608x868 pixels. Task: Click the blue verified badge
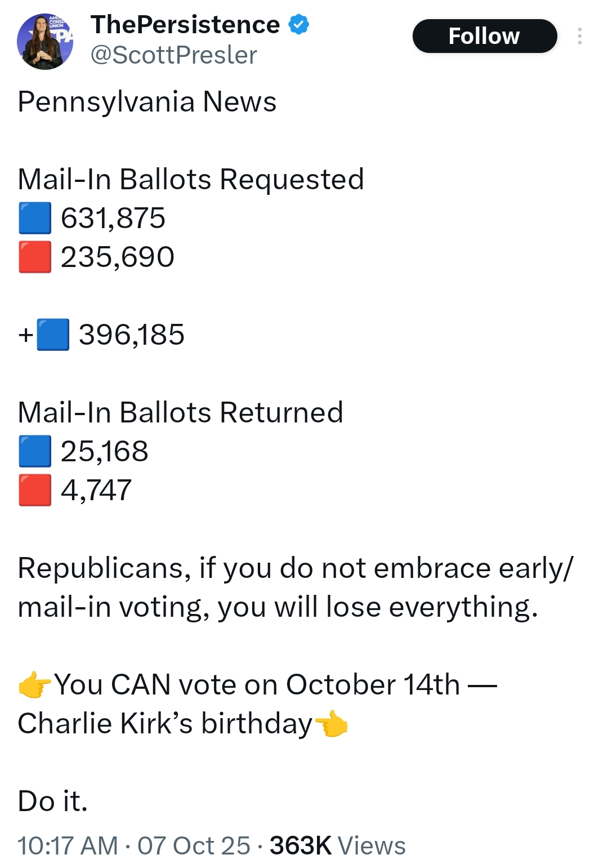click(299, 25)
